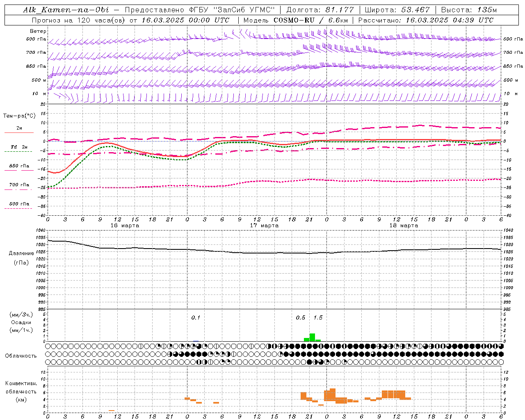Select the elevation value Высота: 135м
The height and width of the screenshot is (420, 525).
pos(469,10)
